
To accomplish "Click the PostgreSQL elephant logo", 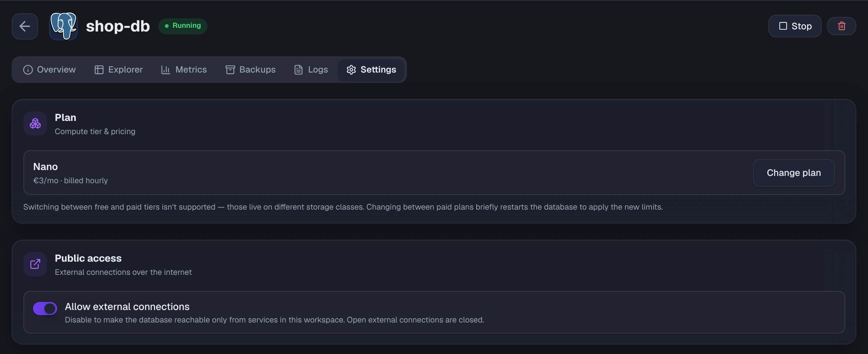I will [x=63, y=26].
